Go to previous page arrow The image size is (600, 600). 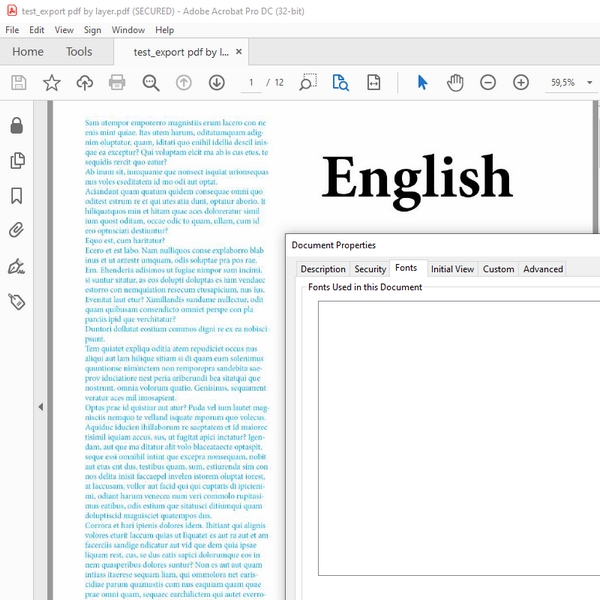pyautogui.click(x=184, y=83)
